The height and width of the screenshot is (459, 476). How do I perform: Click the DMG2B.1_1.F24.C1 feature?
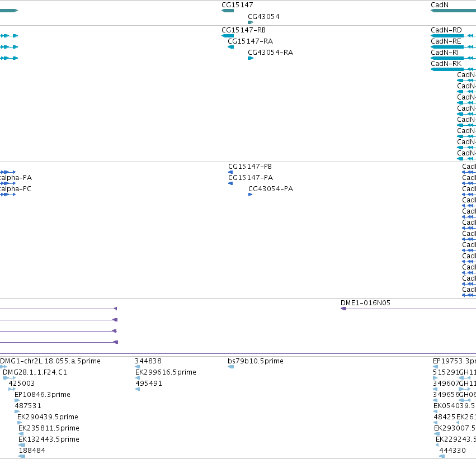coord(35,372)
